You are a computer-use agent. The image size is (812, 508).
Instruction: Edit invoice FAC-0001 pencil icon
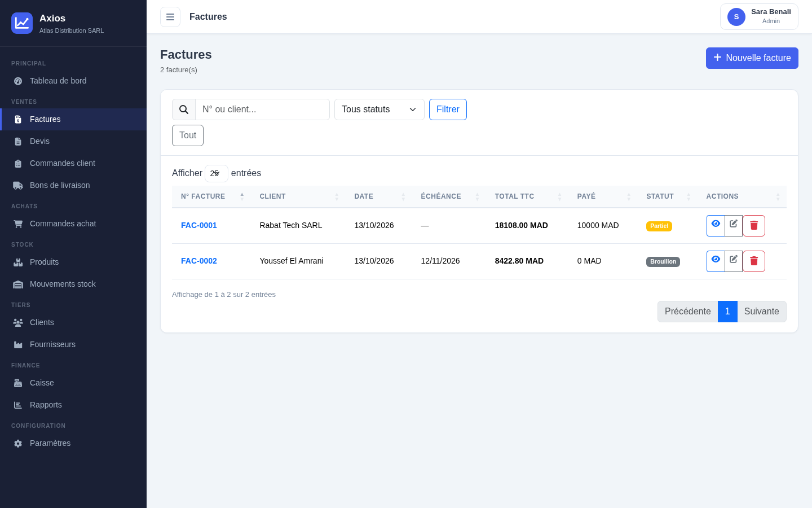pos(734,226)
